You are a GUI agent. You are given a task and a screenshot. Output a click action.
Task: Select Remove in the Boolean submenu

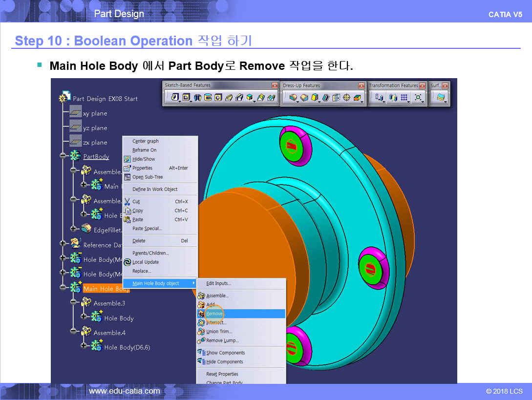coord(215,314)
